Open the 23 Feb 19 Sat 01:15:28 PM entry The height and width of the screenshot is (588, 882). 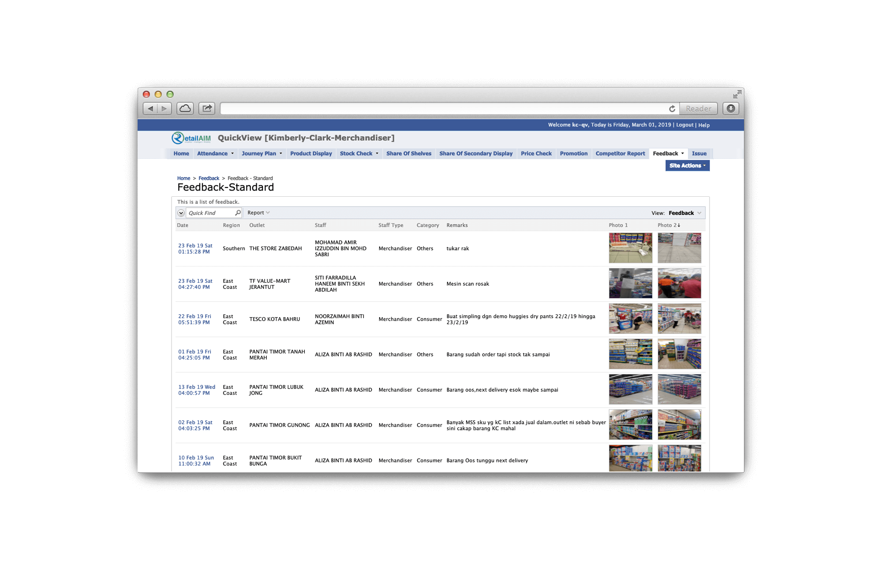195,248
